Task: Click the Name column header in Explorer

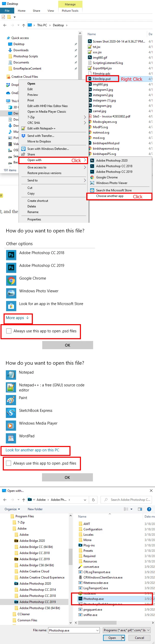Action: pyautogui.click(x=92, y=34)
